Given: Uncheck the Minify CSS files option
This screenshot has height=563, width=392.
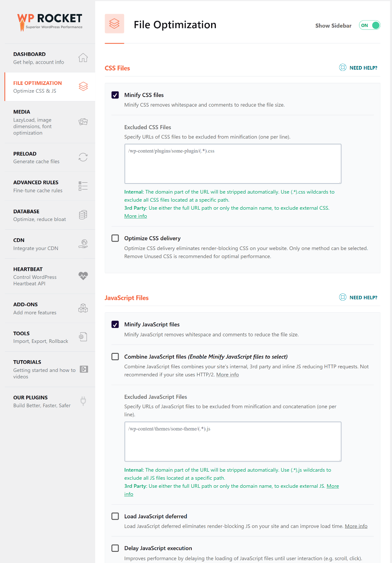Looking at the screenshot, I should pyautogui.click(x=115, y=95).
